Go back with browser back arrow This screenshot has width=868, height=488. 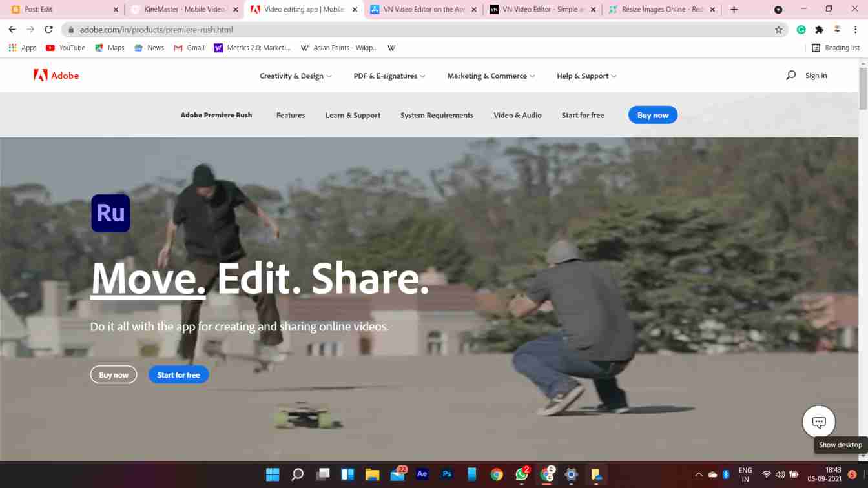click(x=12, y=30)
